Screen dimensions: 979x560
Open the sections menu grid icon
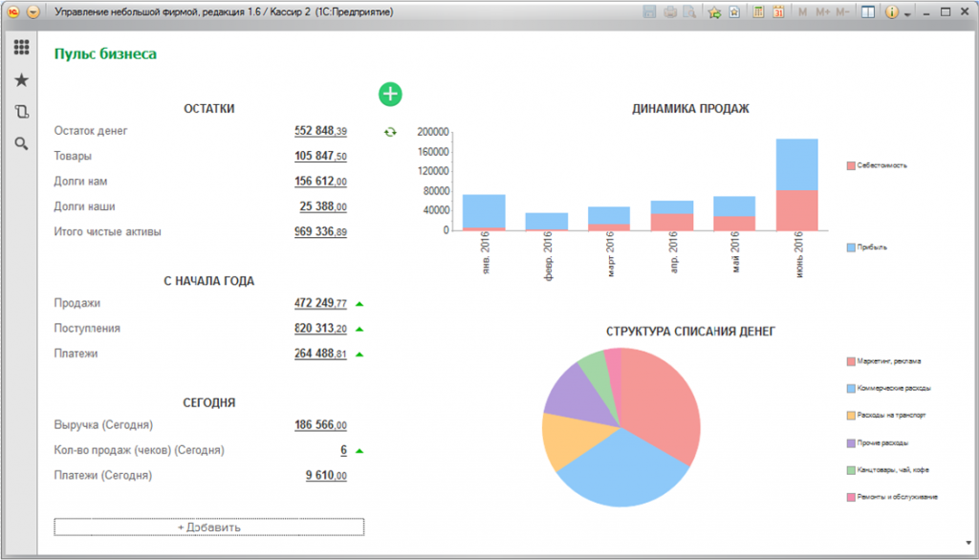(21, 48)
